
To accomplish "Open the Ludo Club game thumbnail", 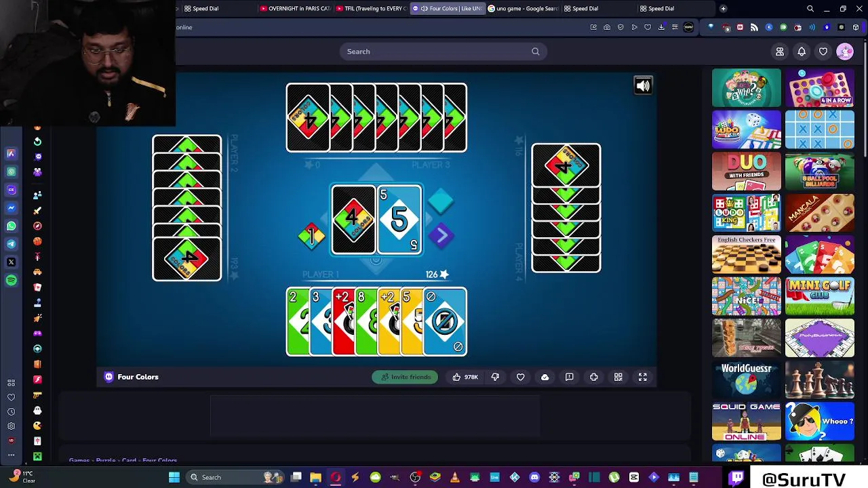I will [x=747, y=129].
